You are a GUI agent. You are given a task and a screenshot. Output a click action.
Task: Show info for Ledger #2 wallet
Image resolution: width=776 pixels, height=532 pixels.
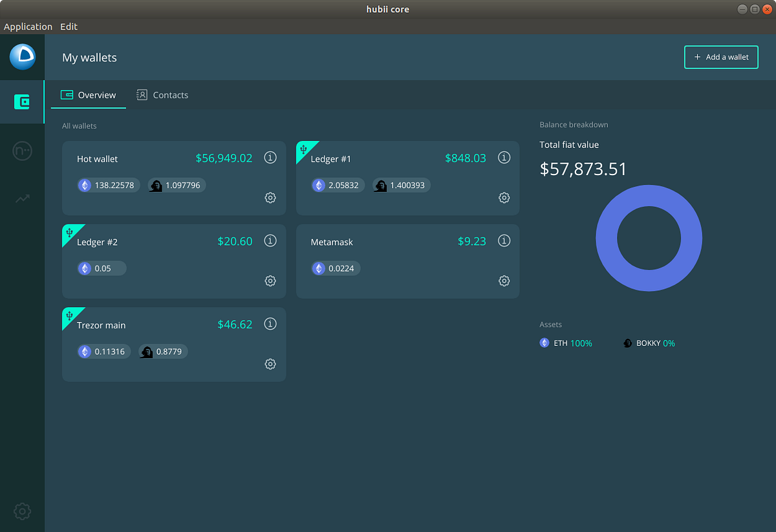(270, 240)
